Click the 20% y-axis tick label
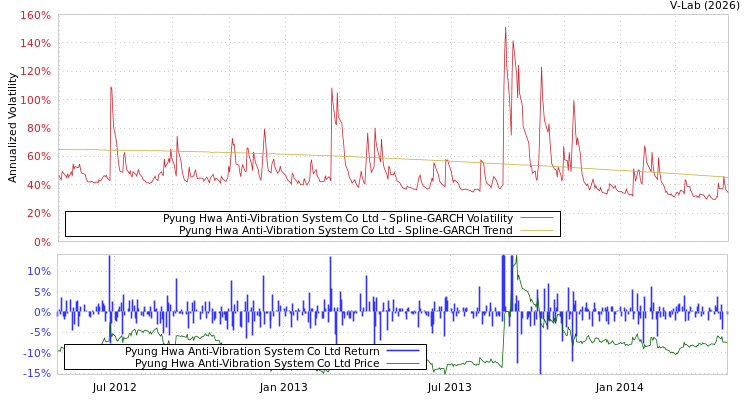The image size is (750, 400). pos(38,214)
